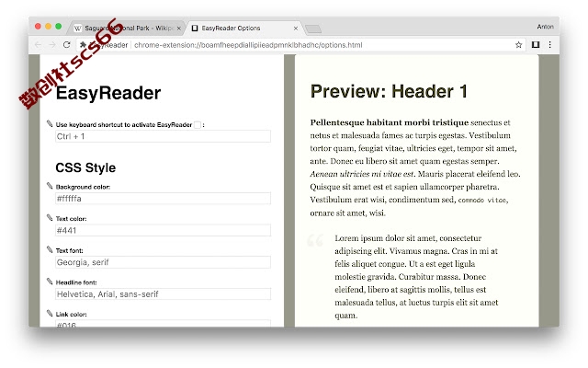The image size is (588, 368).
Task: Click the Text font field with Georgia, serif
Action: [x=163, y=262]
